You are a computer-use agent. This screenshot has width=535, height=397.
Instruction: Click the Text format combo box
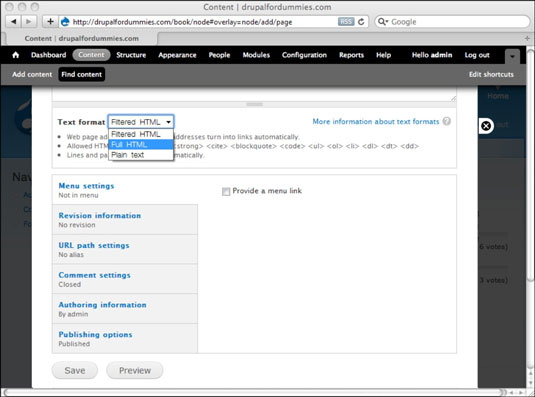pyautogui.click(x=141, y=122)
